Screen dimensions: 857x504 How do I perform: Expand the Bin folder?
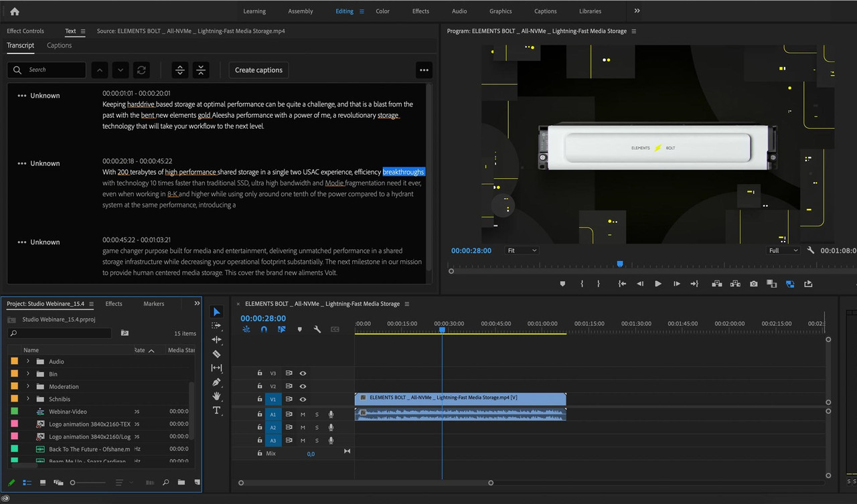(28, 374)
